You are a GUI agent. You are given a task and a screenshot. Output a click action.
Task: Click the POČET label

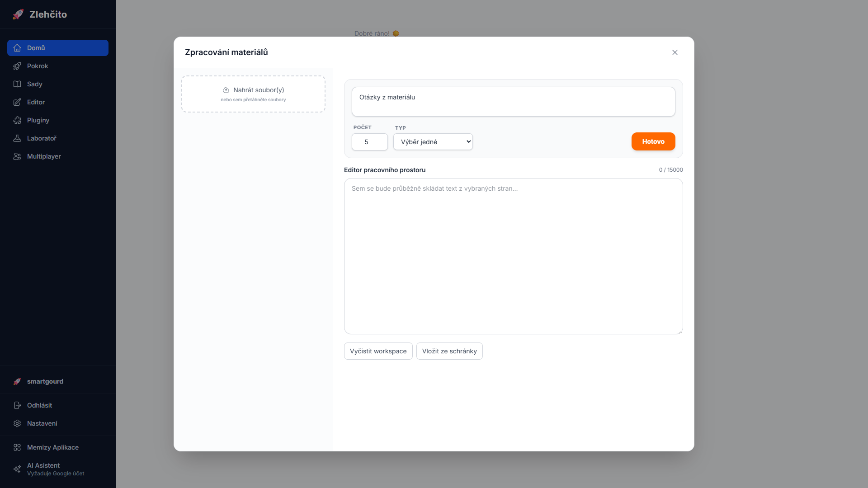[363, 127]
